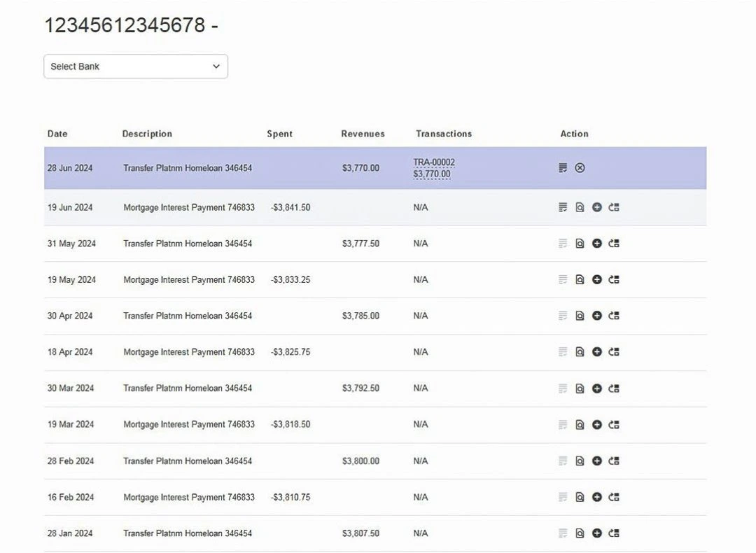Select the 19 Jun 2024 Mortgage Interest Payment description

189,207
